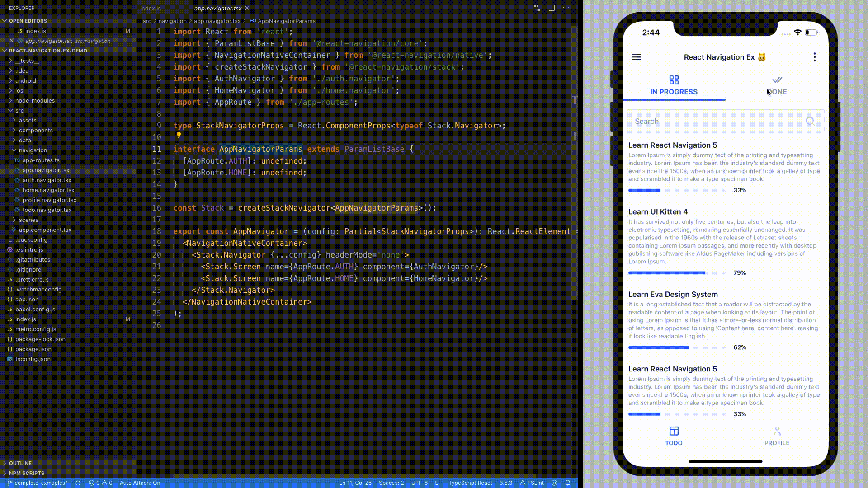Toggle Auto Attach in the status bar
The height and width of the screenshot is (488, 868).
tap(140, 483)
